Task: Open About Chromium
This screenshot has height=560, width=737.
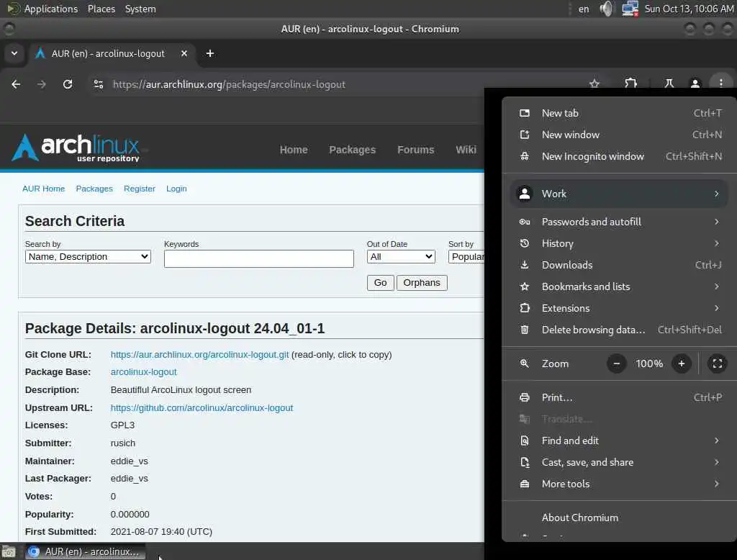Action: click(x=620, y=518)
